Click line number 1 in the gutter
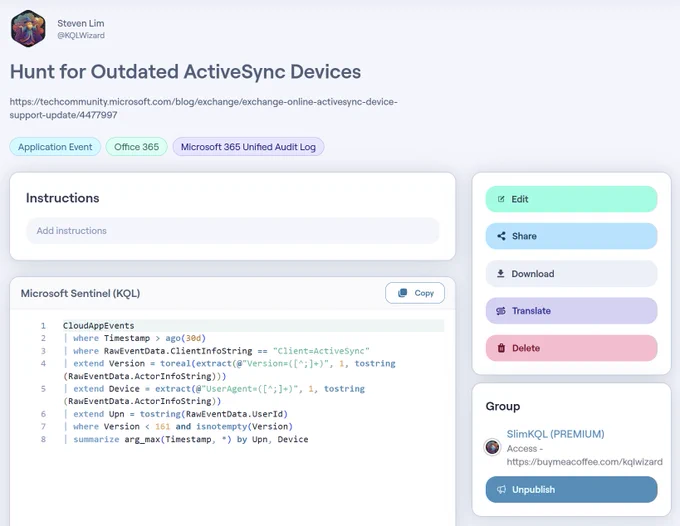680x526 pixels. coord(43,326)
